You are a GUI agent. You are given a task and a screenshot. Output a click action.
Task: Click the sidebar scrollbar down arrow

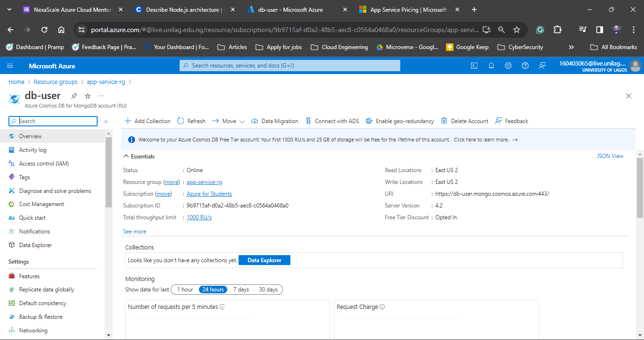tap(109, 335)
